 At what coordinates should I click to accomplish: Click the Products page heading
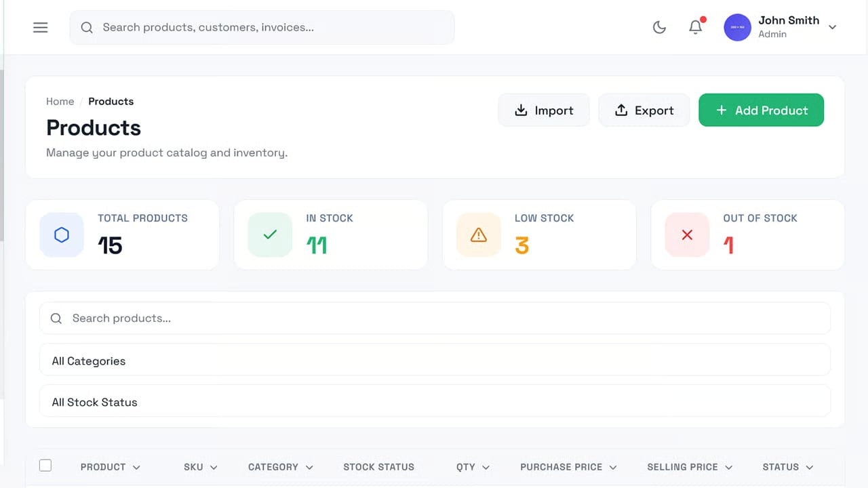[x=94, y=127]
